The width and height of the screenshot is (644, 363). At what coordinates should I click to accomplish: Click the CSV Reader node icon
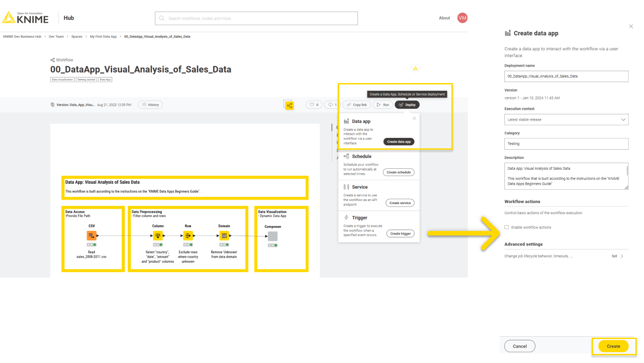point(91,236)
